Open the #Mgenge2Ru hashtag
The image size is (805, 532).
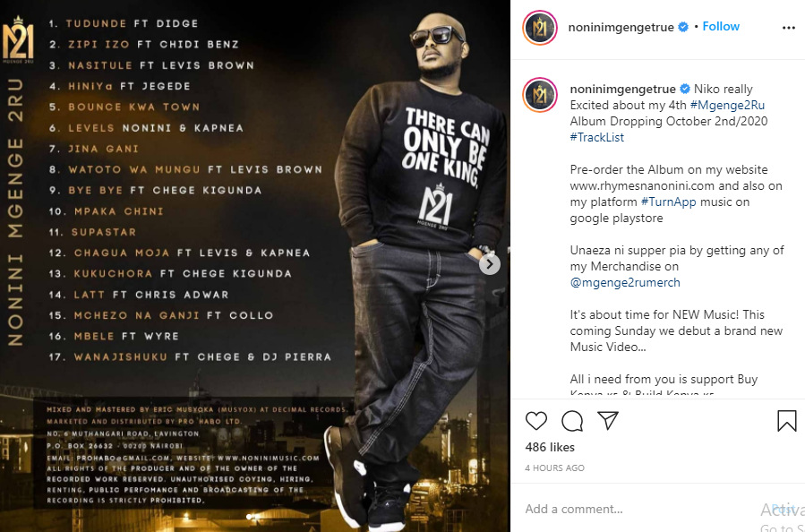[x=727, y=106]
